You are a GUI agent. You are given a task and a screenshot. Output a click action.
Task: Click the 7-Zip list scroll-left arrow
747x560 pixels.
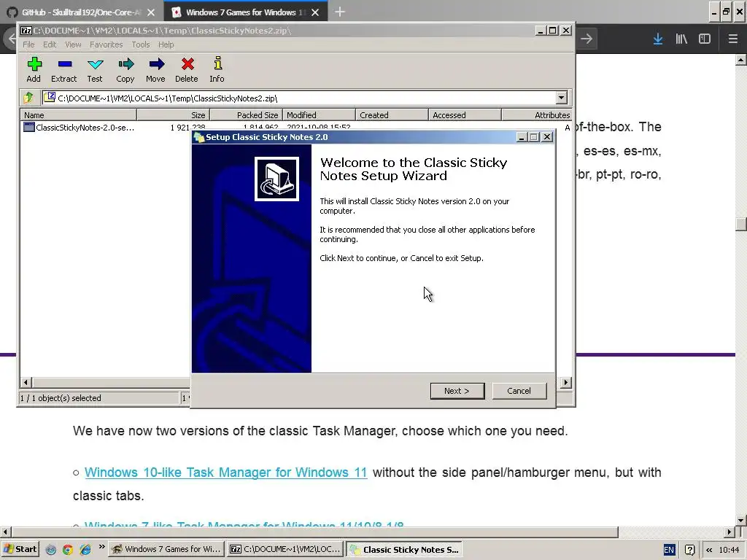26,382
